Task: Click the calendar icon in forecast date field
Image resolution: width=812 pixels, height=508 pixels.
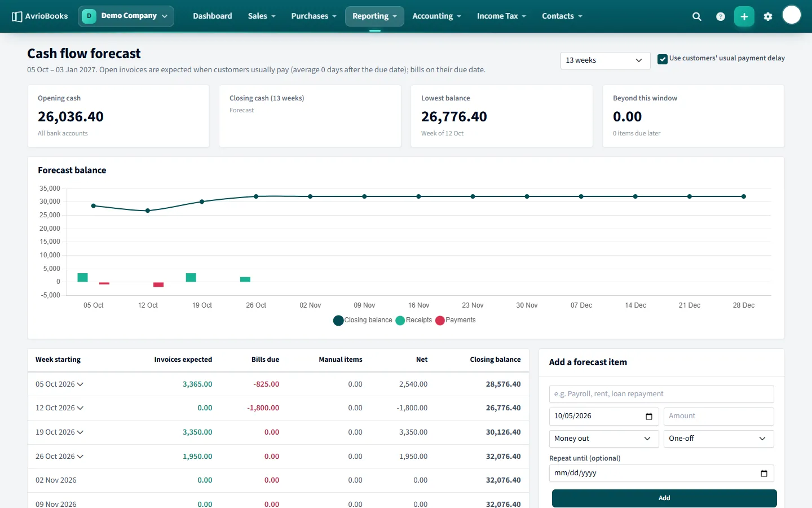Action: point(649,417)
